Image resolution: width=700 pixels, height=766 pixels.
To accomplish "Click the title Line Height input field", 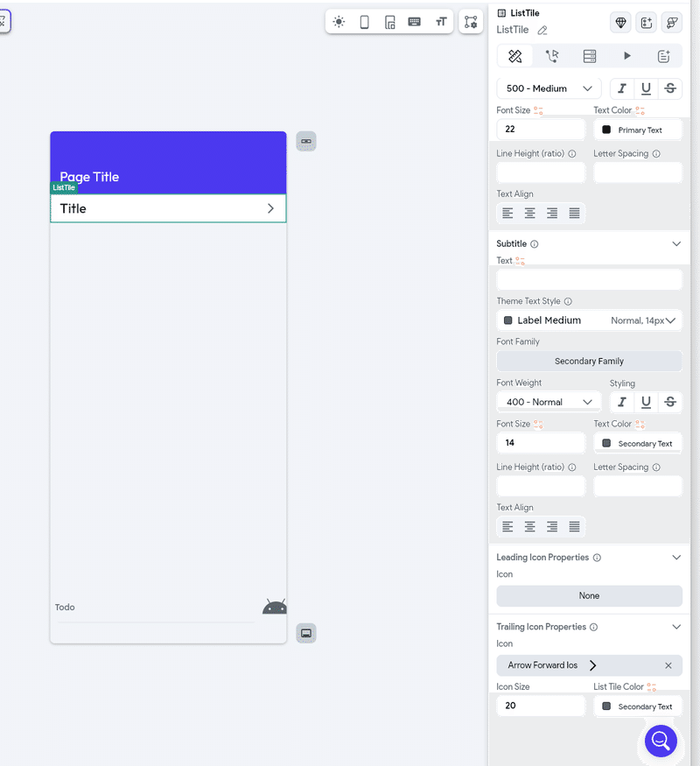I will 541,172.
